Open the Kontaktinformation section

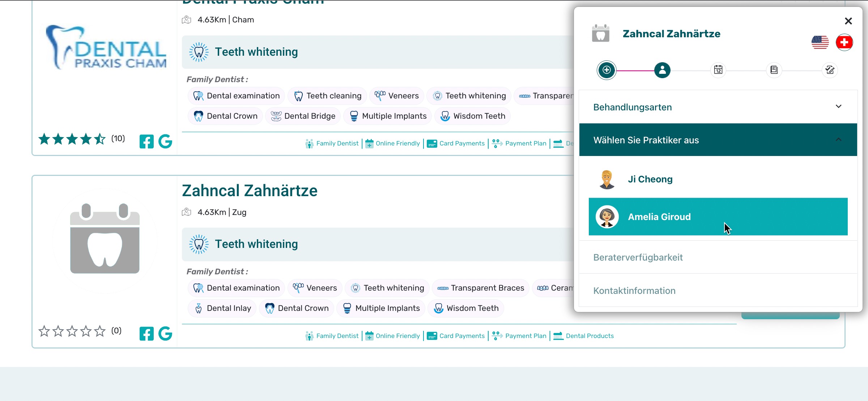coord(718,291)
